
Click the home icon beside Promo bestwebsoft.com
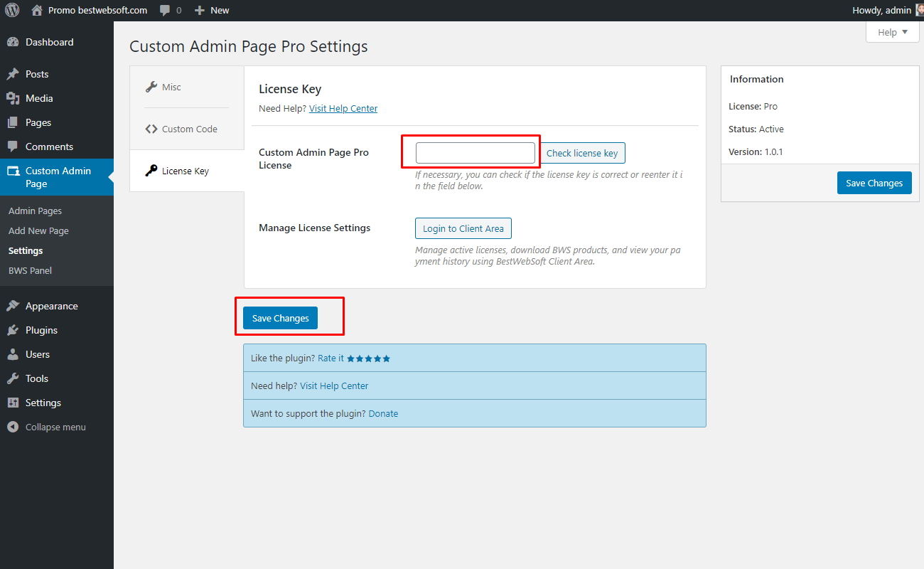[37, 10]
